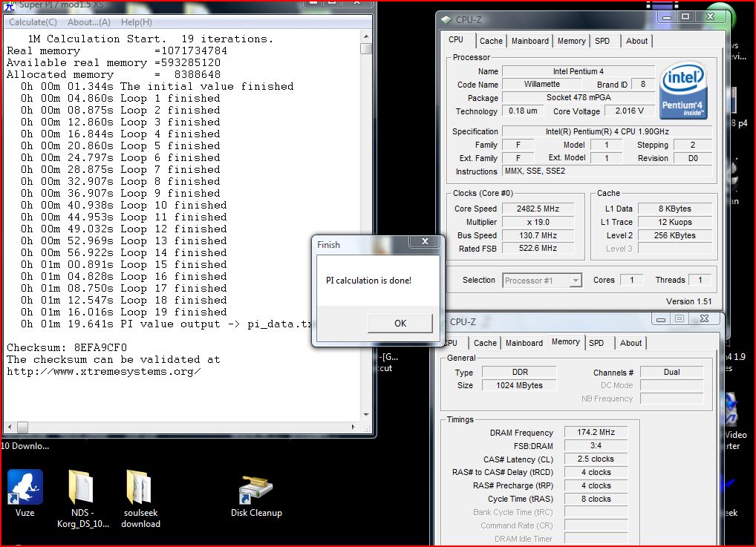This screenshot has height=547, width=756.
Task: Maximize the lower CPU-Z window
Action: coord(680,318)
